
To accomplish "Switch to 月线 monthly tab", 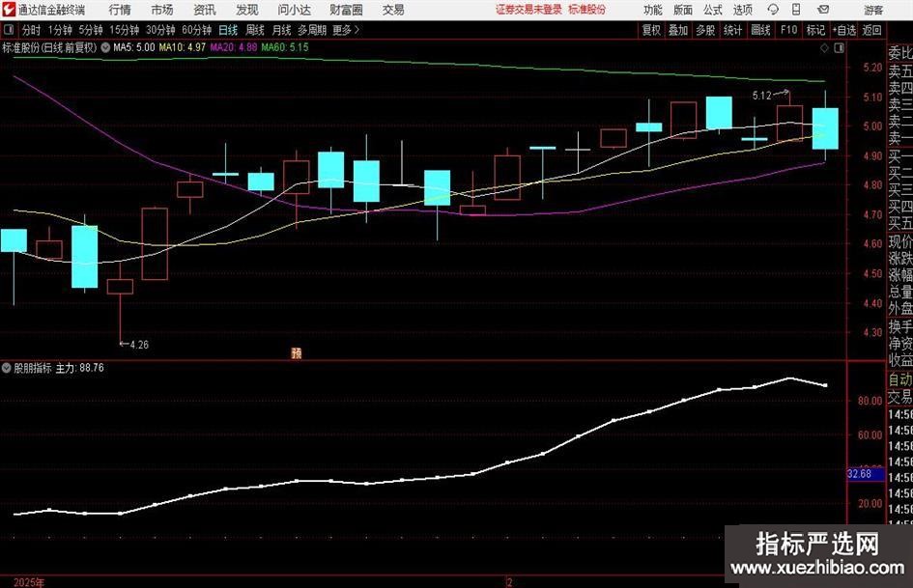I will [x=282, y=30].
